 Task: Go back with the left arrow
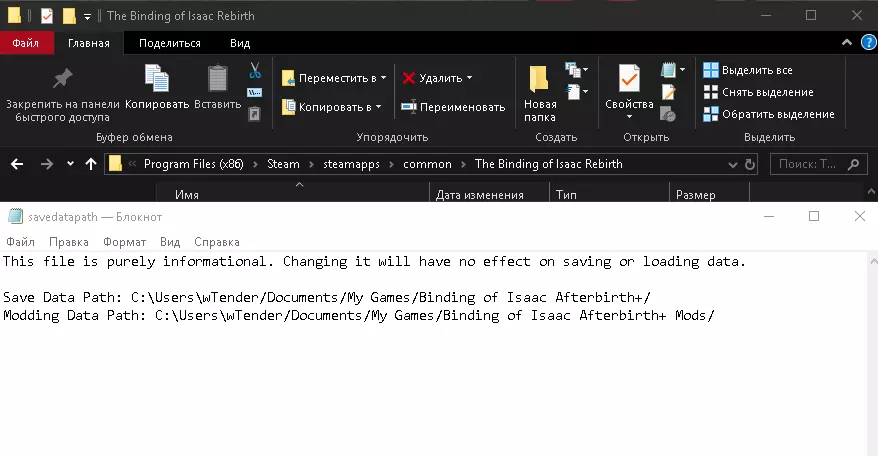[x=17, y=164]
